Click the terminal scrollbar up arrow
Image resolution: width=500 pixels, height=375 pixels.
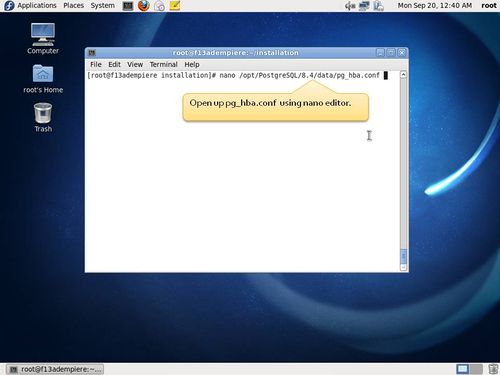pyautogui.click(x=403, y=75)
